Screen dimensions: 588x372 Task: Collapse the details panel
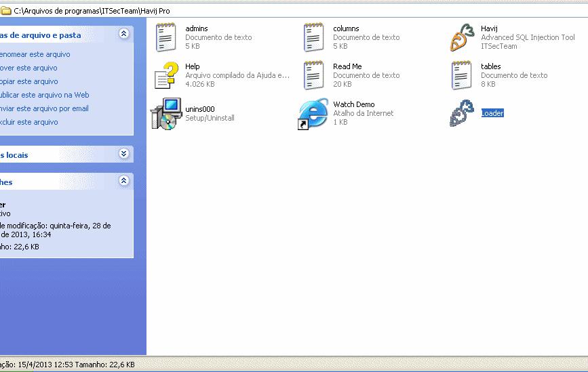click(x=123, y=180)
